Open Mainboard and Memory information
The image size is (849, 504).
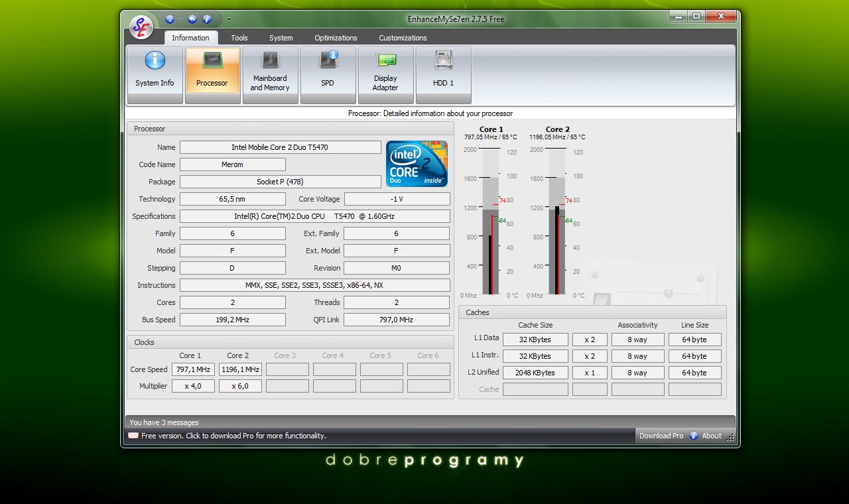pyautogui.click(x=270, y=75)
